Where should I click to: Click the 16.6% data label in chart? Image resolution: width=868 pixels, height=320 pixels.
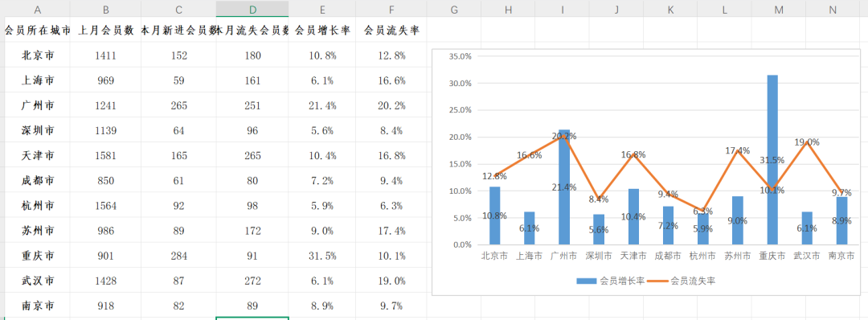tap(529, 155)
